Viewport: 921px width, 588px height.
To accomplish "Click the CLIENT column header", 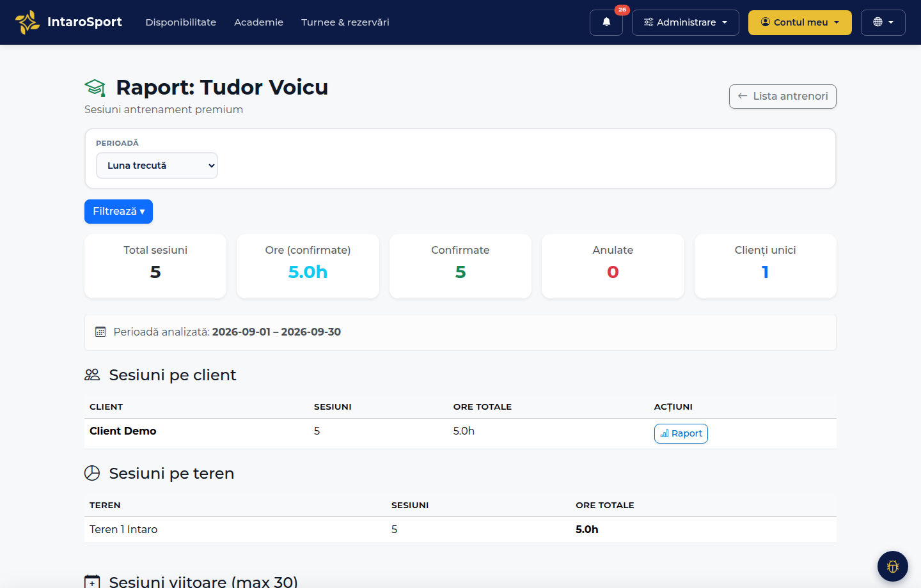I will pyautogui.click(x=106, y=407).
